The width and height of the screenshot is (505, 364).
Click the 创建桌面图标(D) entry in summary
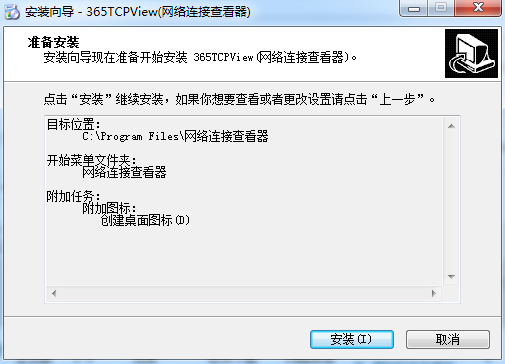[x=145, y=220]
